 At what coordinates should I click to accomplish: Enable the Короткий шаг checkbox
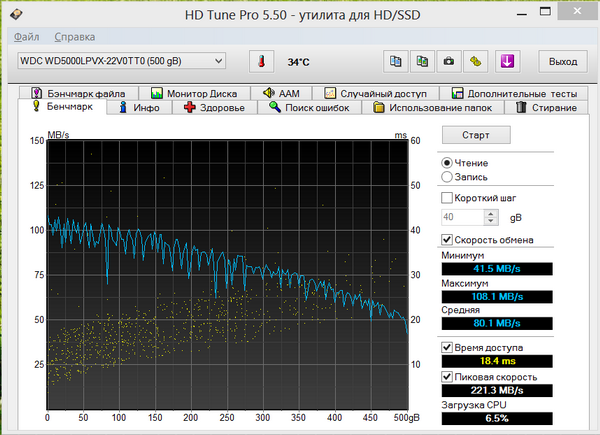[447, 198]
